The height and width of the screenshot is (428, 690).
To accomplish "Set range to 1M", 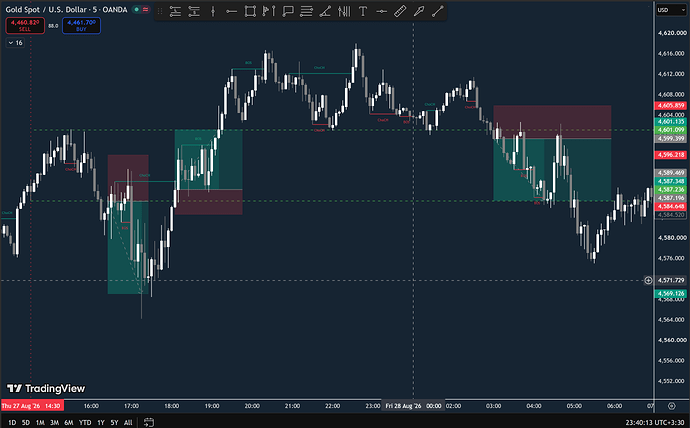I will click(40, 422).
